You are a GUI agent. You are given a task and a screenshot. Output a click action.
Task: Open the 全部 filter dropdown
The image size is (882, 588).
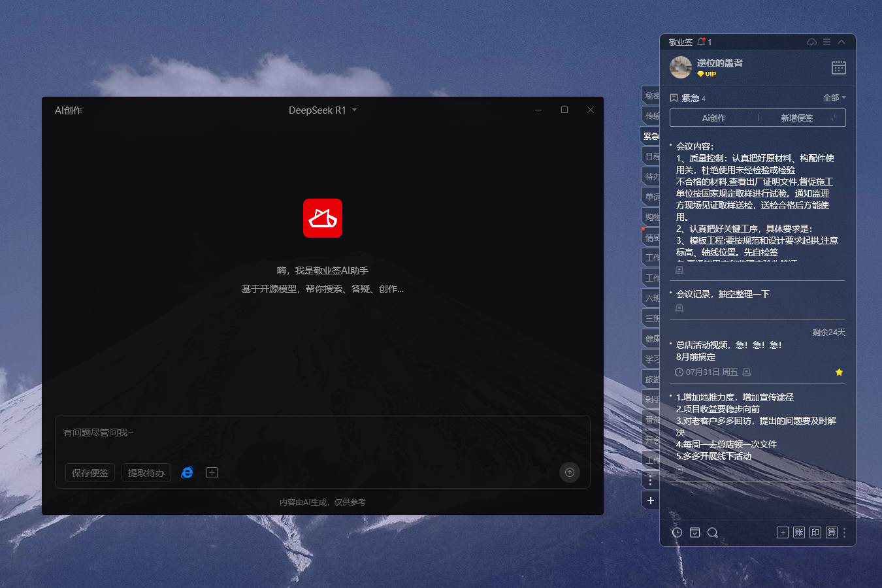[x=834, y=98]
